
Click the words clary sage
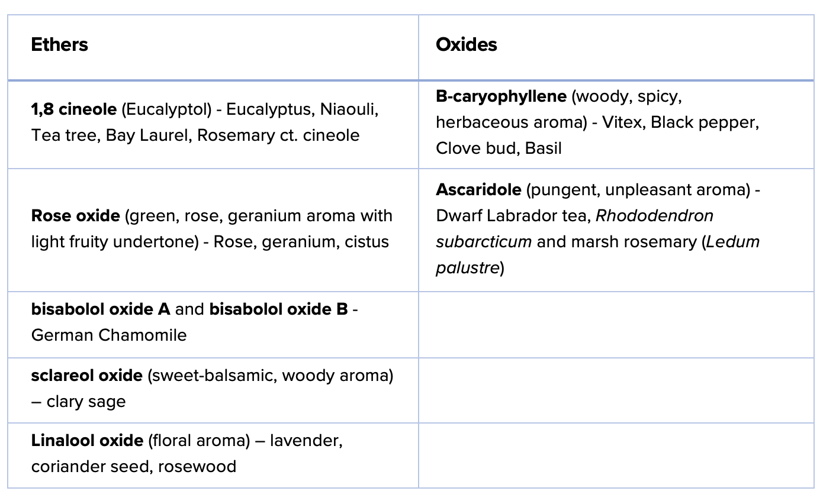pos(86,401)
